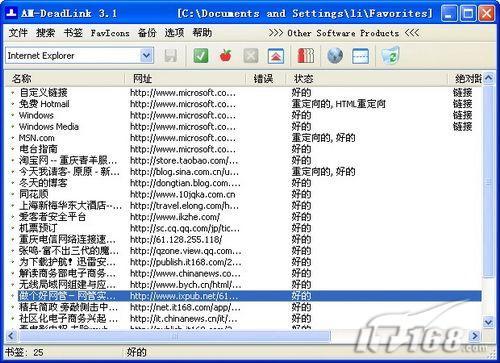
Task: Select the 机票预订 bookmark row
Action: 243,228
